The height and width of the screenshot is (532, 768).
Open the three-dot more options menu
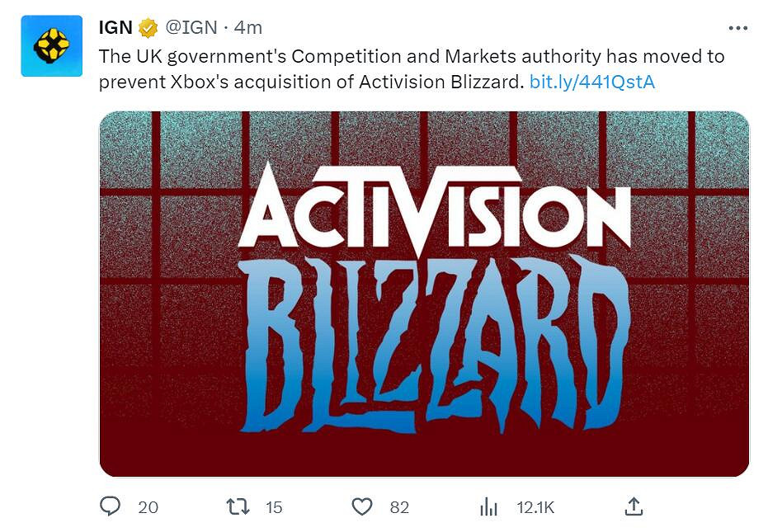coord(738,28)
